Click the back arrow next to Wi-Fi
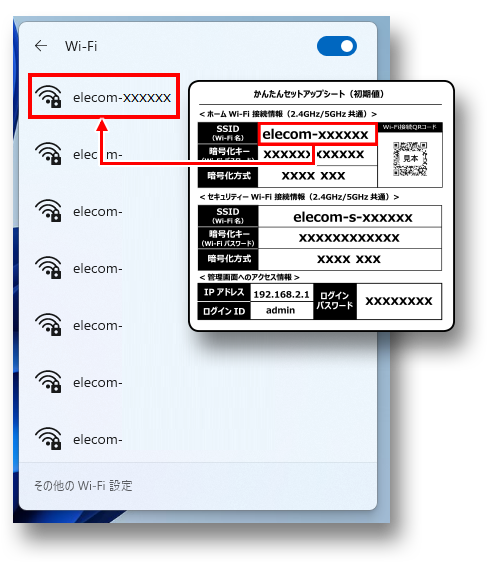The image size is (489, 564). tap(41, 46)
